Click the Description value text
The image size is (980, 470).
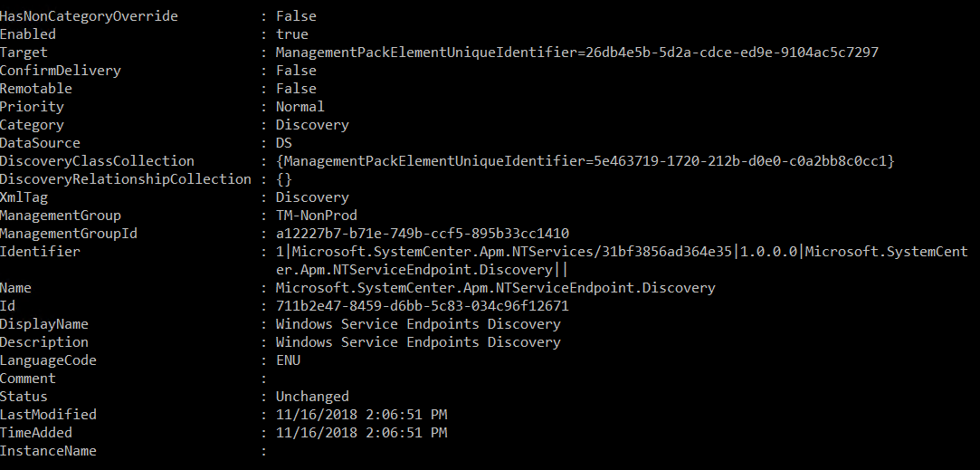[418, 342]
